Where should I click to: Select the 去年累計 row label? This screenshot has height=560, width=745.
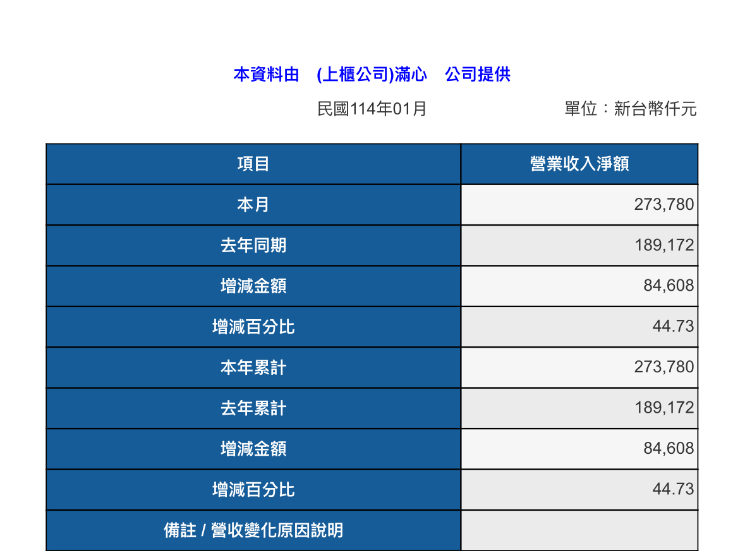(x=253, y=408)
